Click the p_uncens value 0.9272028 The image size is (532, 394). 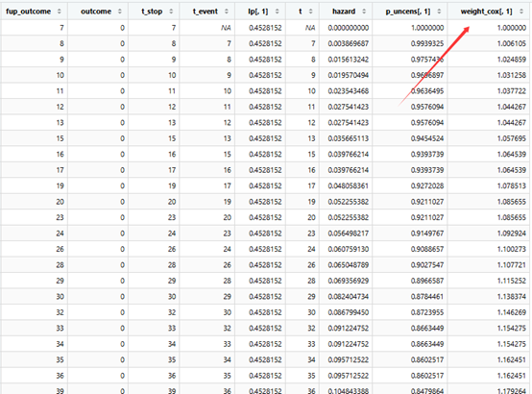tap(427, 185)
